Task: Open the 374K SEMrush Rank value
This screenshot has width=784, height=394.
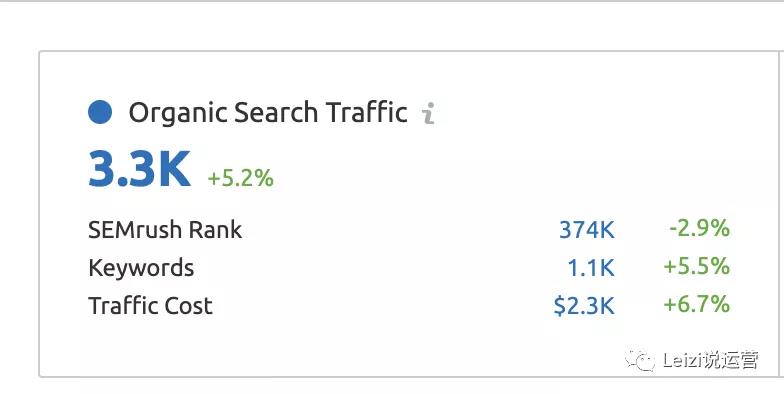Action: [x=586, y=230]
